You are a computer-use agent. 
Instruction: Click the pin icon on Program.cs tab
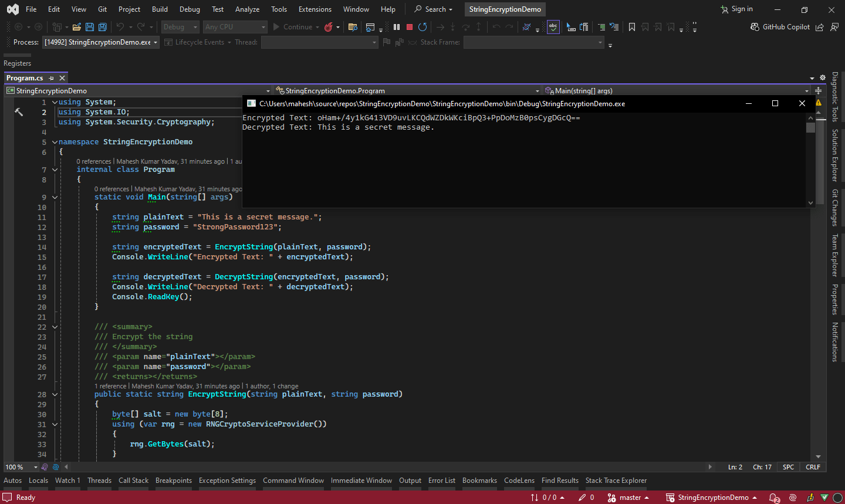(x=52, y=78)
